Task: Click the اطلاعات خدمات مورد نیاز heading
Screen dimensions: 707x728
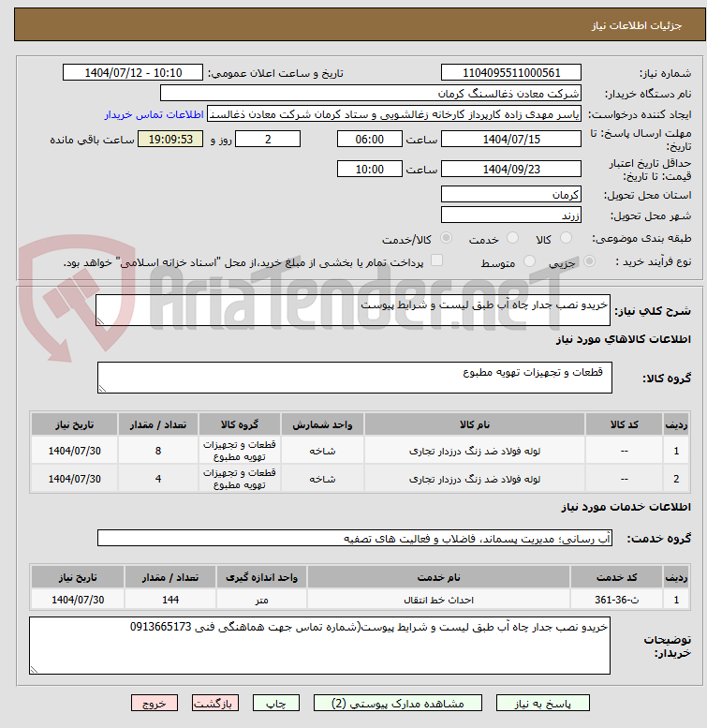Action: coord(626,507)
